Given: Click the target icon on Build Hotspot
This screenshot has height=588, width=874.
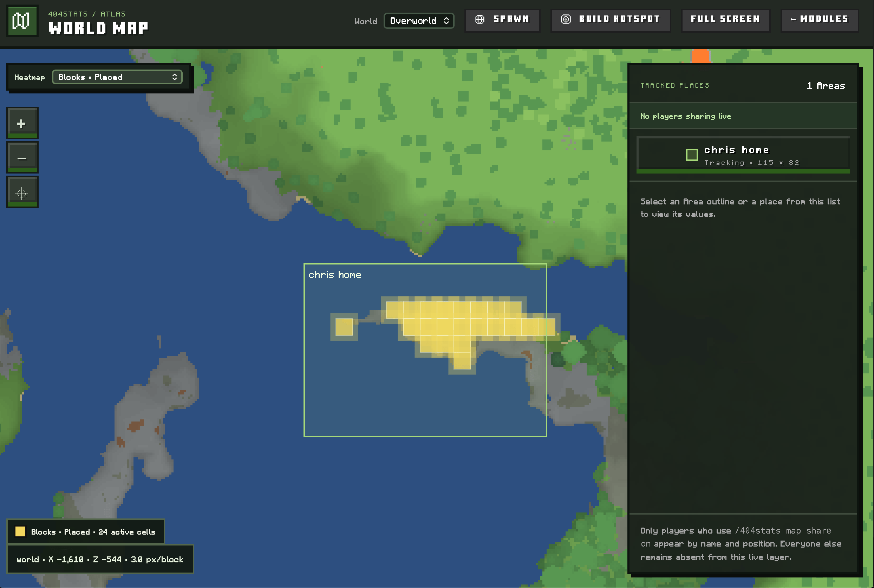Looking at the screenshot, I should point(566,19).
